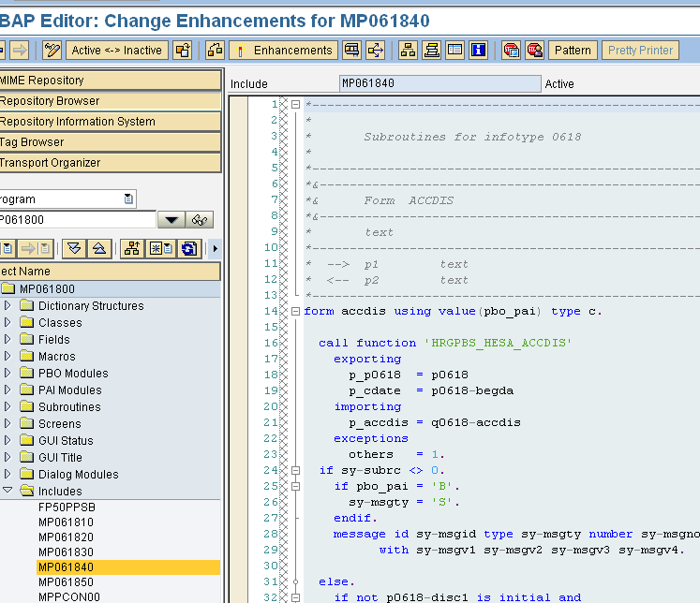
Task: Collapse the if pbo_pai block at line 25
Action: click(295, 487)
